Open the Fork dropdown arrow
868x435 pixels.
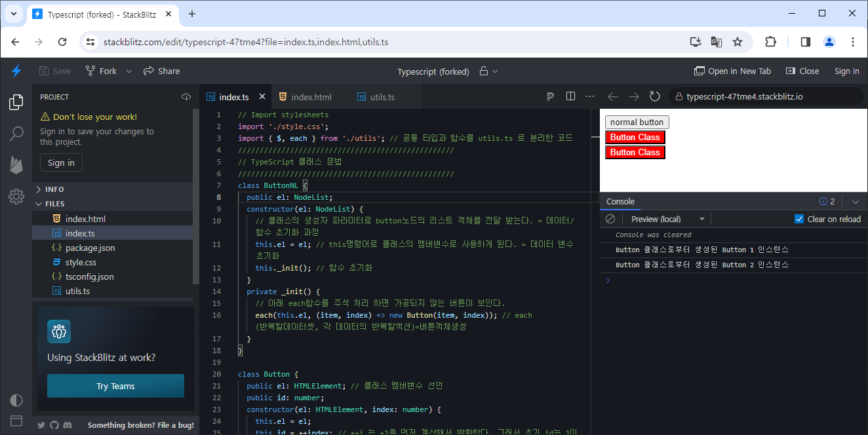click(128, 71)
